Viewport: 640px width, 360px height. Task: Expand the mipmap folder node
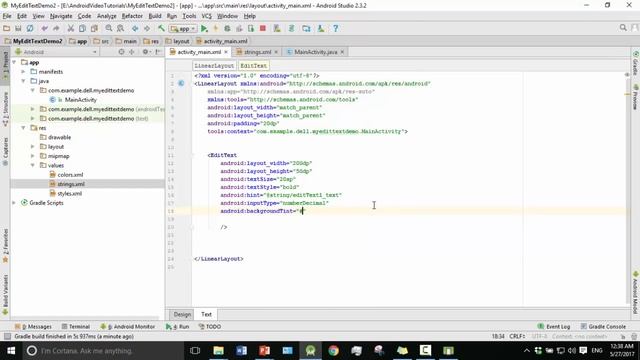(x=33, y=156)
